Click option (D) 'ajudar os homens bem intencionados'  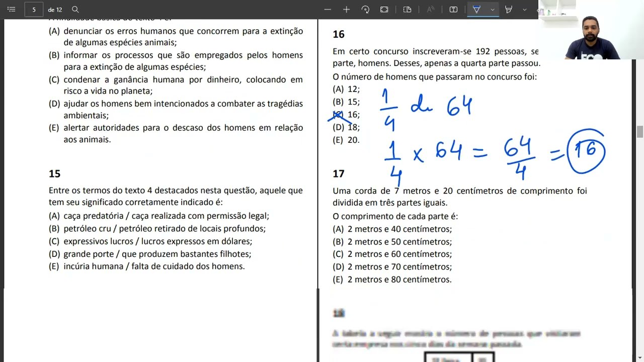[x=176, y=109]
